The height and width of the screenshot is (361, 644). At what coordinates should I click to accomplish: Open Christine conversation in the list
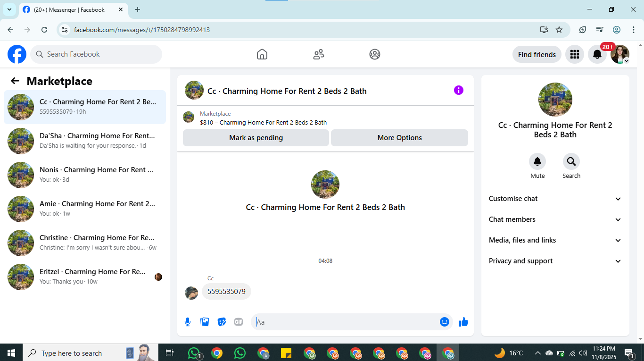(85, 243)
